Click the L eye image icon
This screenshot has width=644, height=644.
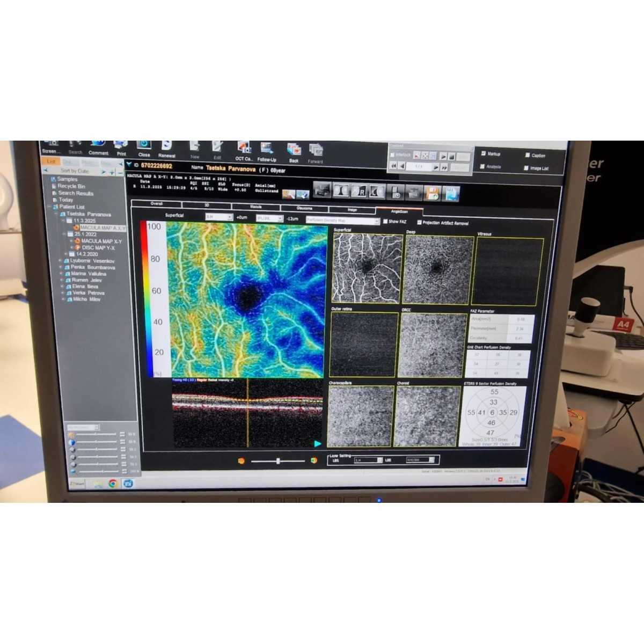pyautogui.click(x=378, y=191)
